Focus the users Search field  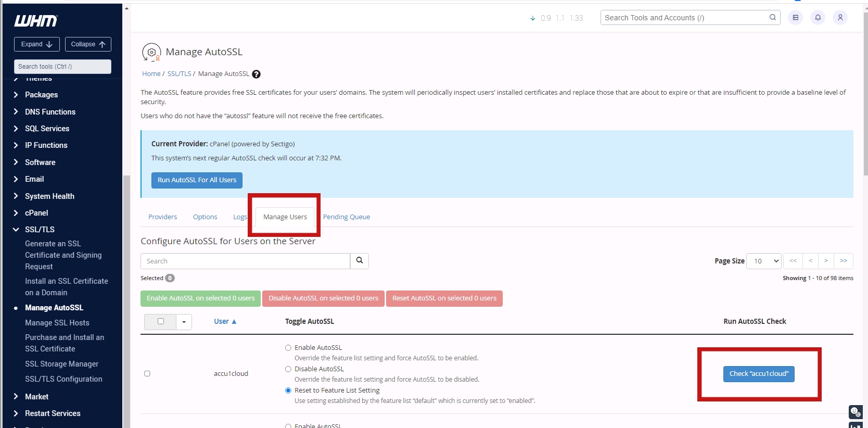tap(245, 261)
